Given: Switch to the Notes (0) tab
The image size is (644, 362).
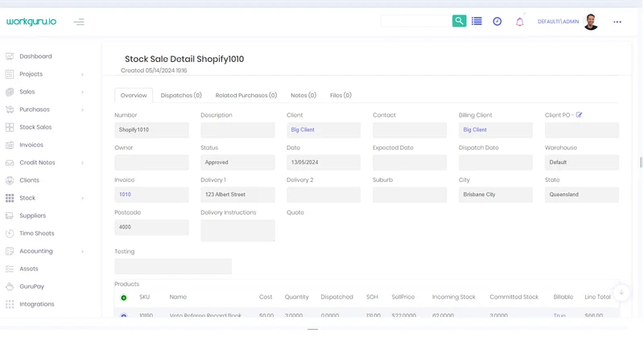Looking at the screenshot, I should (303, 95).
